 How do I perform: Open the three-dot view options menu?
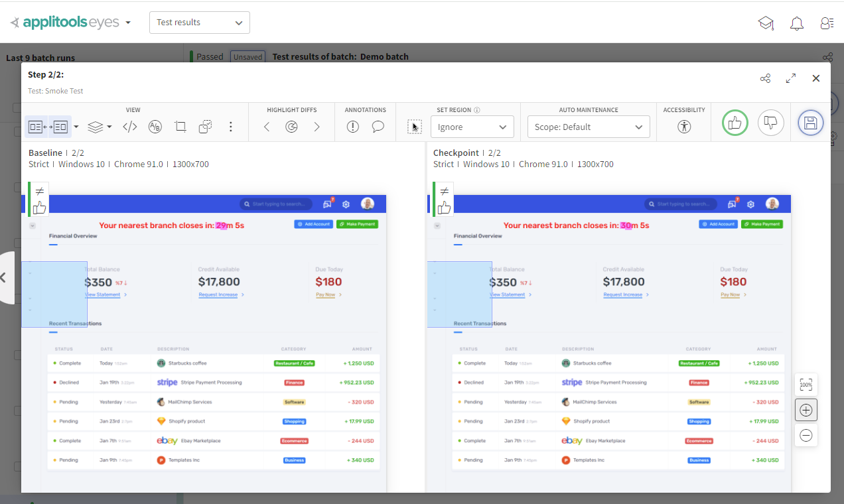point(230,126)
